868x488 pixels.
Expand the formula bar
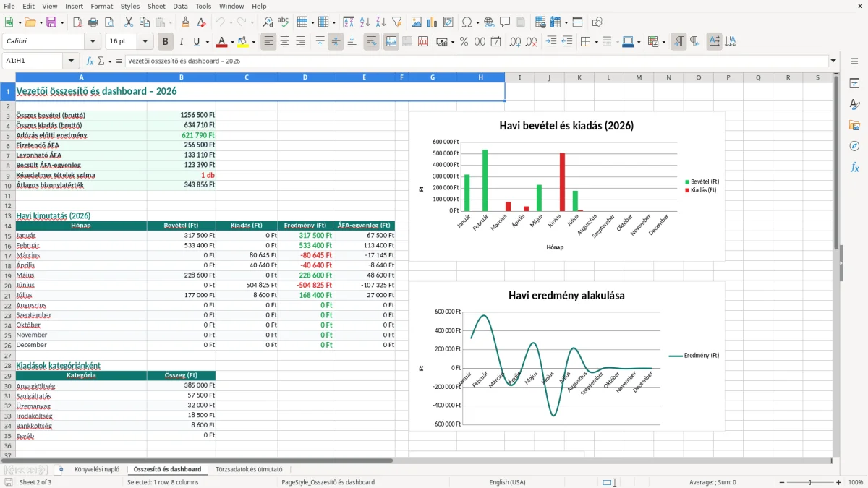point(833,61)
